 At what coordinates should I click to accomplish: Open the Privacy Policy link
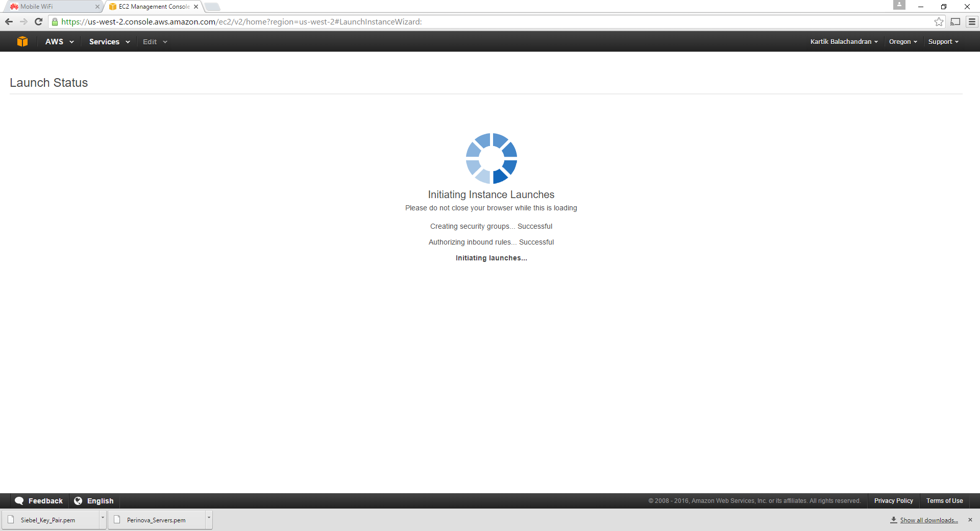coord(893,501)
